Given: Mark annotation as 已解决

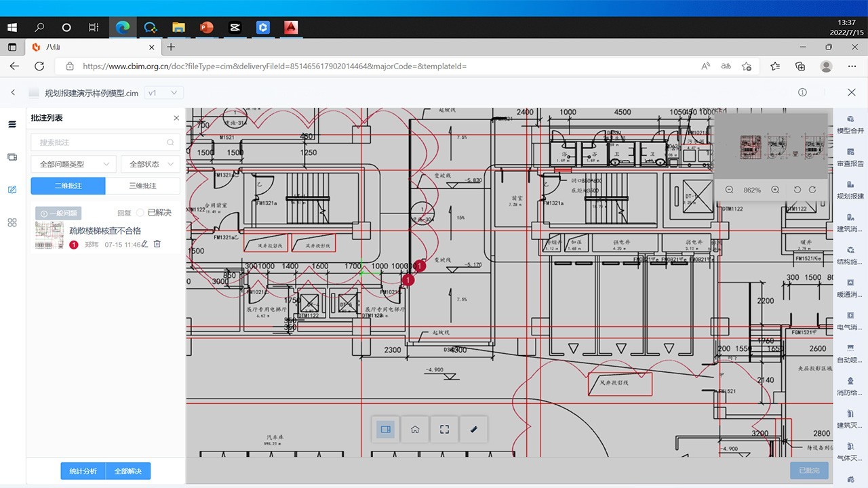Looking at the screenshot, I should point(141,213).
